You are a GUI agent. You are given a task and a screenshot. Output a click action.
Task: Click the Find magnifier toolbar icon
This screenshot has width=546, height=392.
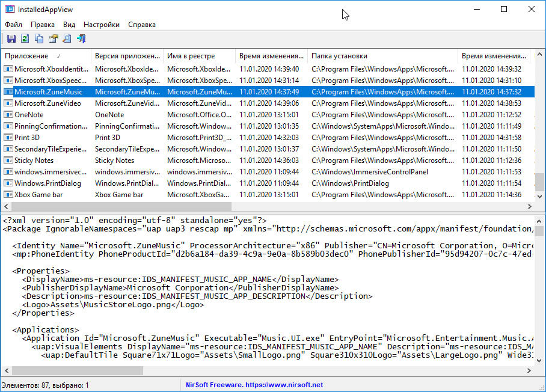point(67,38)
